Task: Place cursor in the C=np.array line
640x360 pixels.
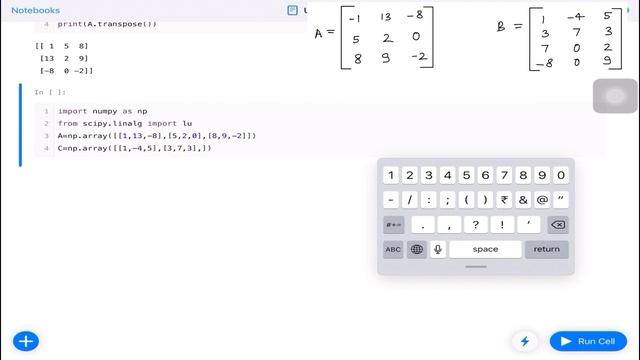Action: (135, 148)
